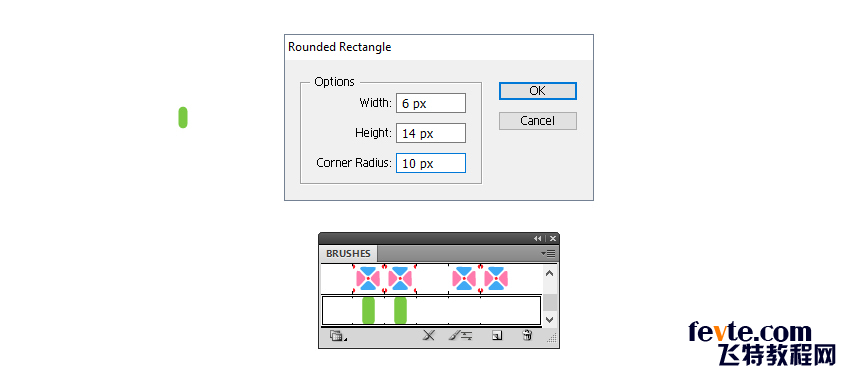Grab the panel resize grip corner

tap(552, 338)
